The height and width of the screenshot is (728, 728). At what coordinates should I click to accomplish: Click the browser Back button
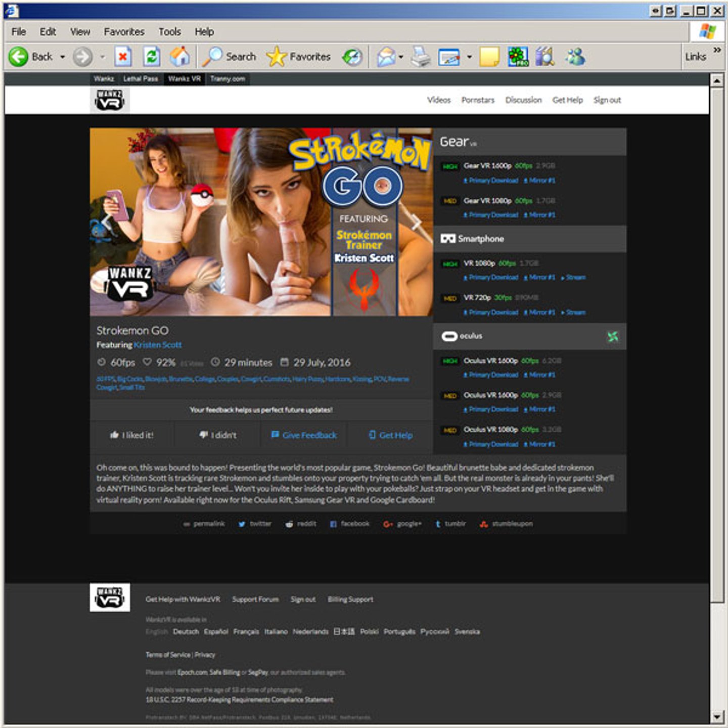[x=31, y=57]
